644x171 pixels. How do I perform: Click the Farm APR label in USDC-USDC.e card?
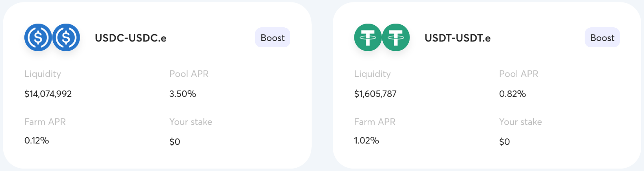45,122
